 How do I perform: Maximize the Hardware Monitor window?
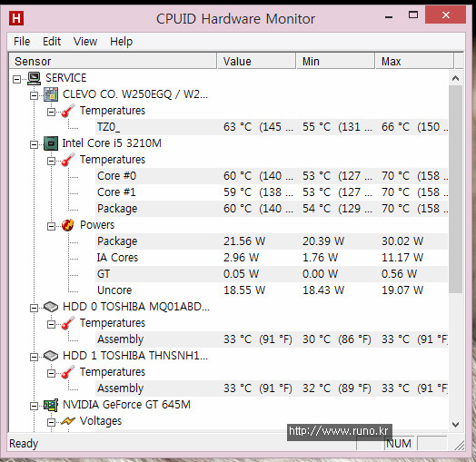click(413, 15)
